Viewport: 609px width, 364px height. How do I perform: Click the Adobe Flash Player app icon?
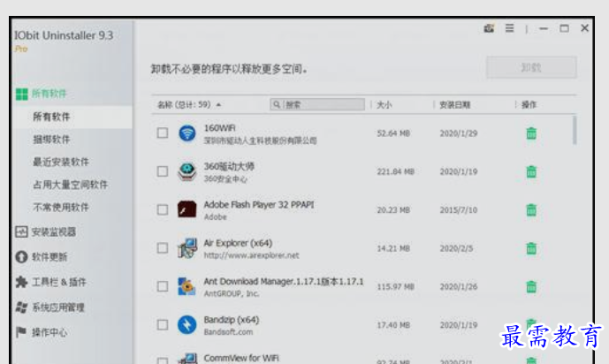pos(187,209)
